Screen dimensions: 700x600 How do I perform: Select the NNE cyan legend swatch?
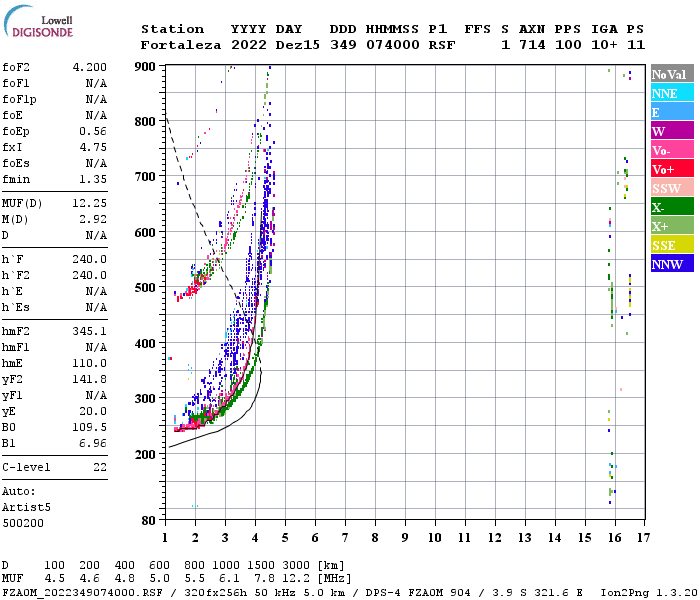point(672,93)
